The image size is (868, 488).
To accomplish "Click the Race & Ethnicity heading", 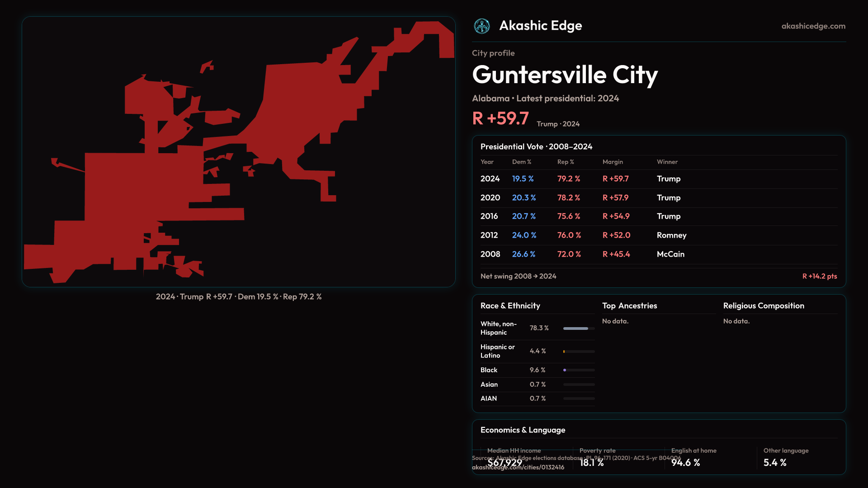I will (x=510, y=306).
